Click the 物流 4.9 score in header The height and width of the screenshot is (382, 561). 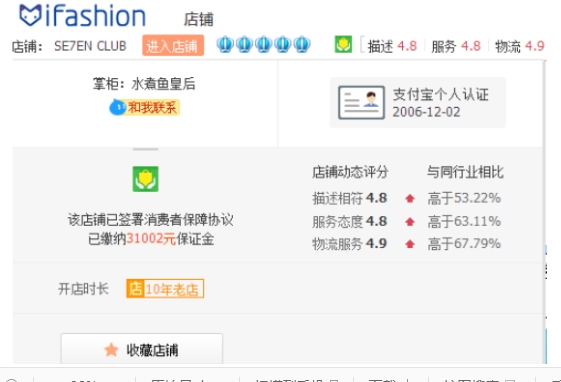519,46
